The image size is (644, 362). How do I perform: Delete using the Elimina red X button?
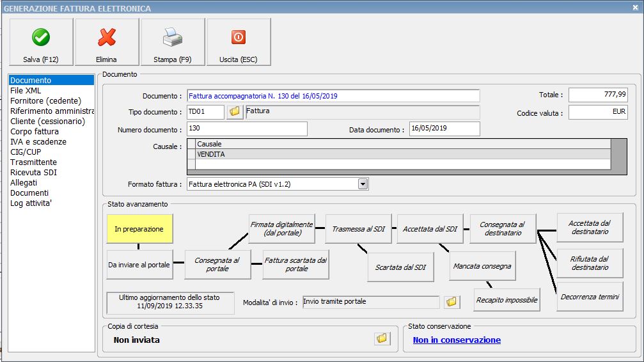coord(107,42)
